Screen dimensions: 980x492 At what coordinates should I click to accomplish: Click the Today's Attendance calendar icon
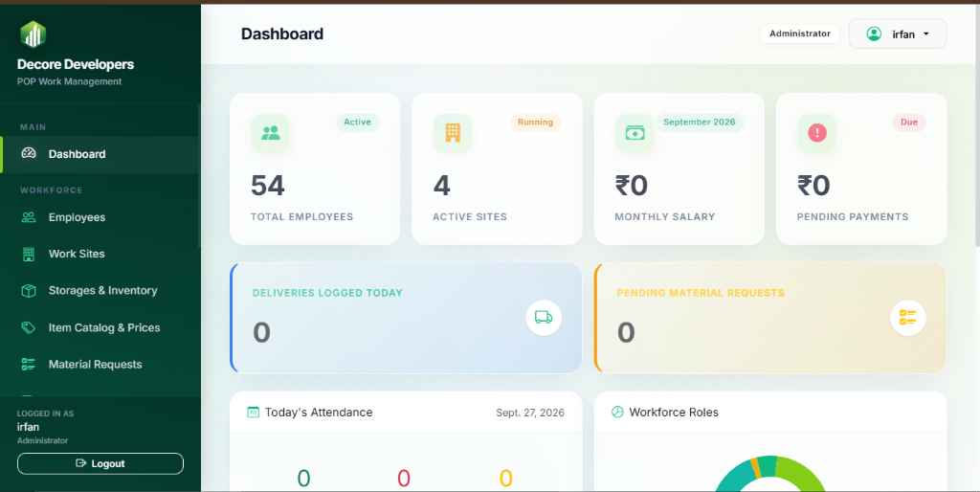pos(253,412)
